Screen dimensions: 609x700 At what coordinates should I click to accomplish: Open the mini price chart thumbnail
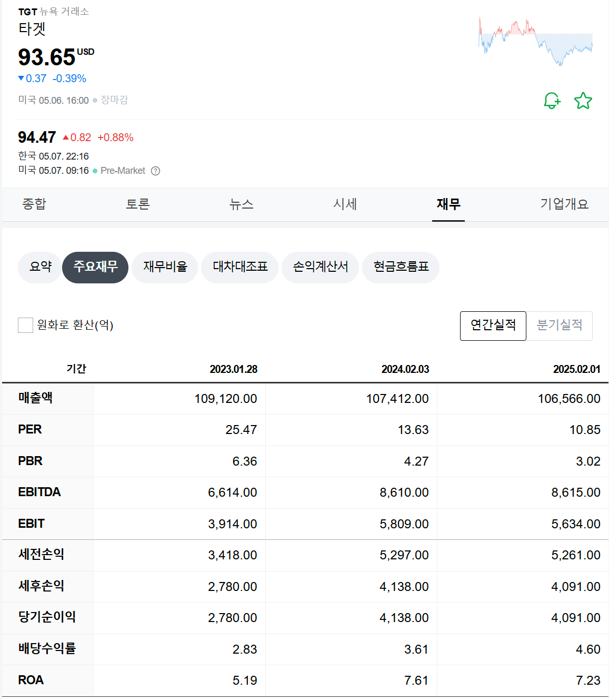535,41
